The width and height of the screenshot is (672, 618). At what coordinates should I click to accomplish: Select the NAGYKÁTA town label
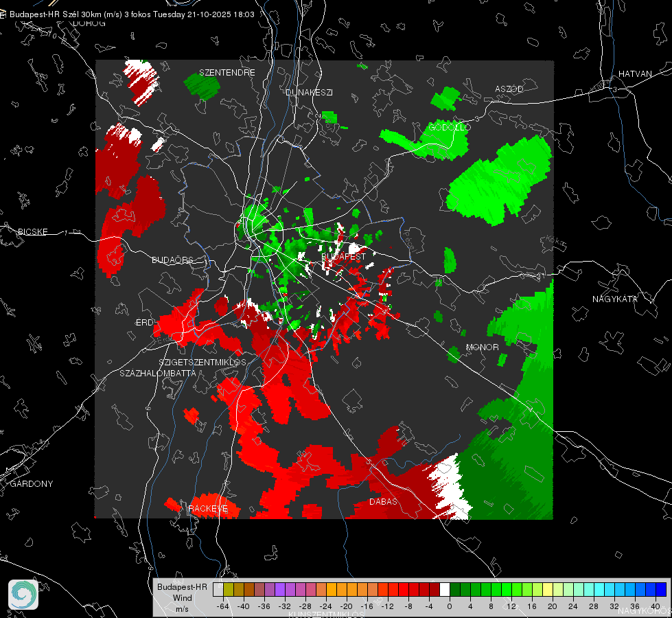614,299
